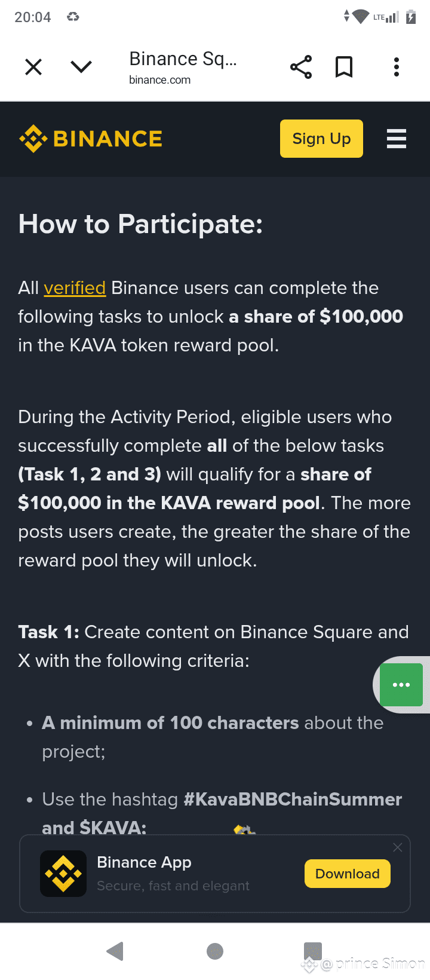Close the browser custom tab
The image size is (430, 980).
[33, 67]
